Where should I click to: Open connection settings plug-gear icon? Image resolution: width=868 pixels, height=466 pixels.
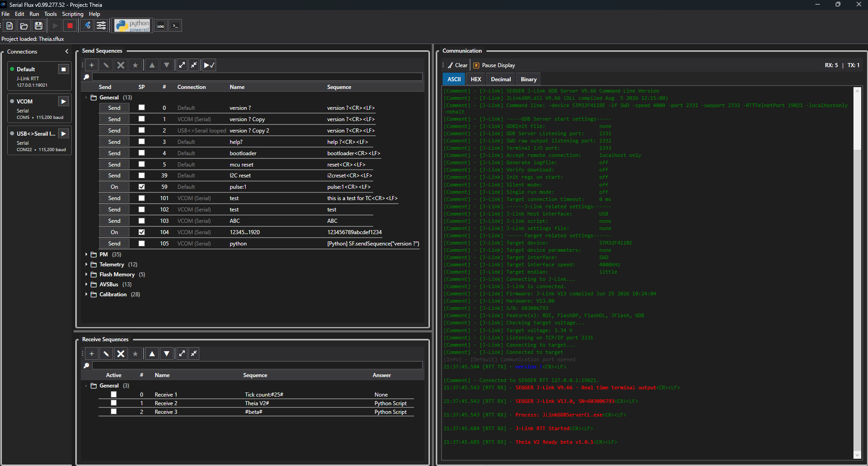pos(87,26)
